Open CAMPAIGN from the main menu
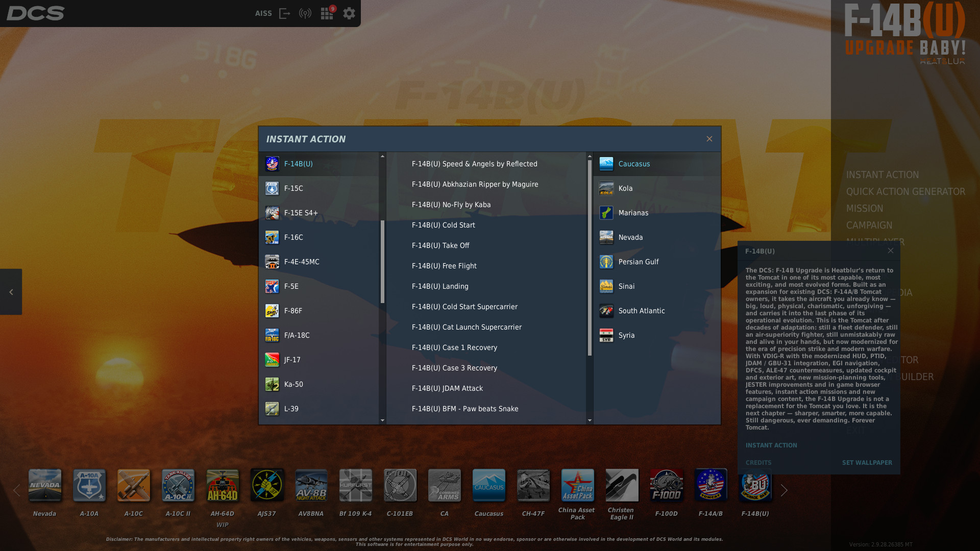This screenshot has height=551, width=980. click(869, 225)
